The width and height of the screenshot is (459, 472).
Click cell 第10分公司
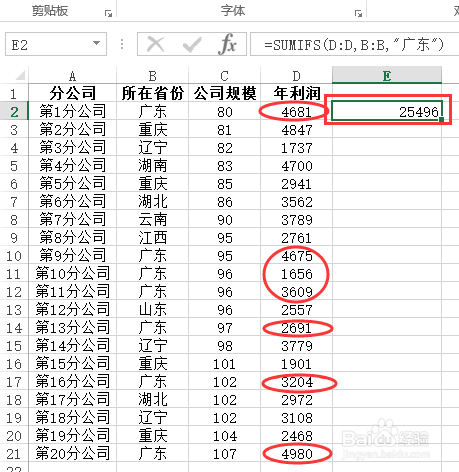tap(73, 273)
